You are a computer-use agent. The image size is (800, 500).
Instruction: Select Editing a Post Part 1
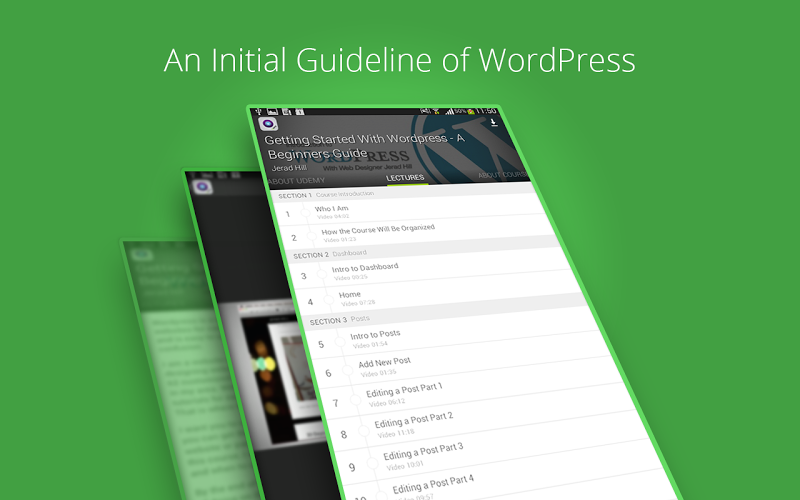404,390
